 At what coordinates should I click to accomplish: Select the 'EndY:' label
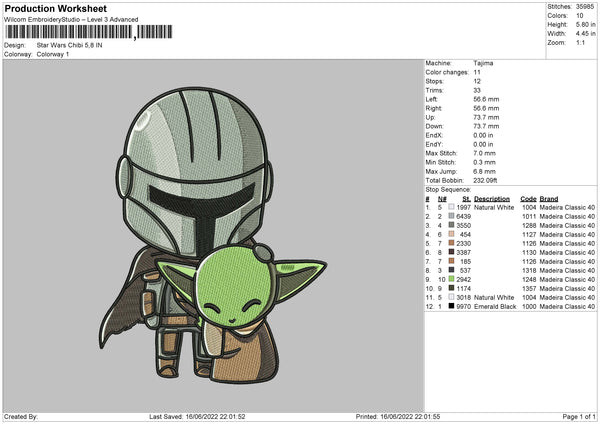[434, 144]
